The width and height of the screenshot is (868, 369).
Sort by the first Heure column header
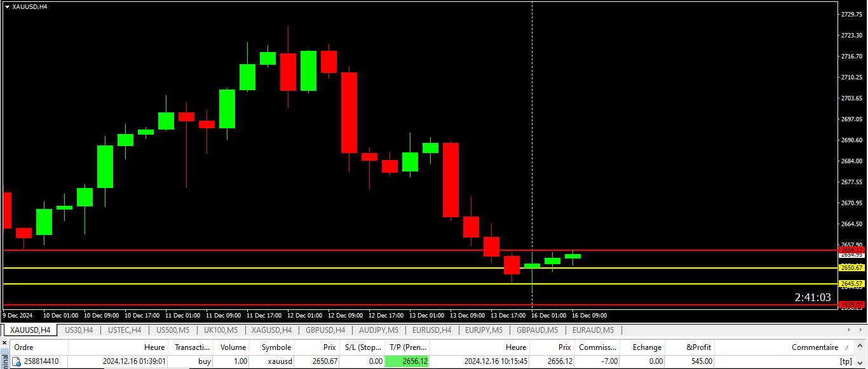point(119,347)
